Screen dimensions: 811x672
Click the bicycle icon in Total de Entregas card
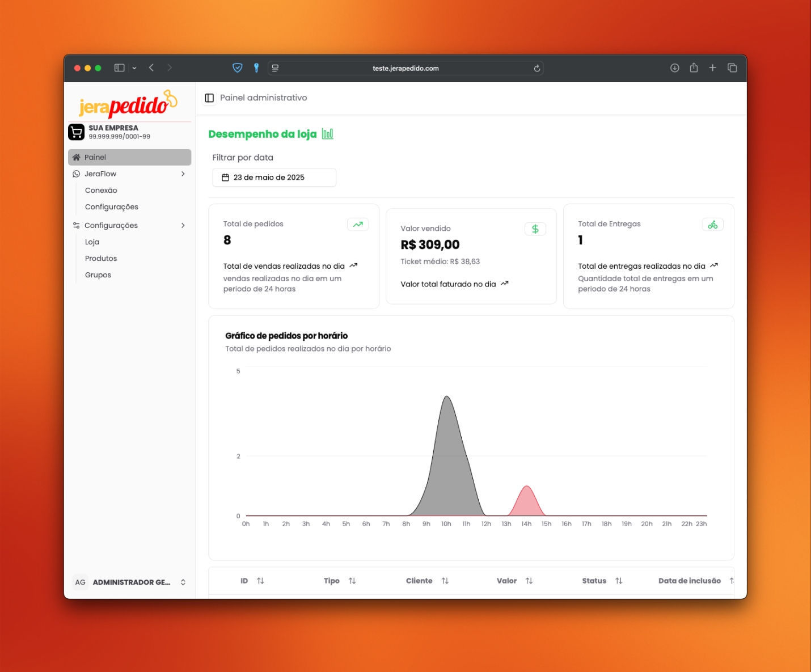pos(712,225)
